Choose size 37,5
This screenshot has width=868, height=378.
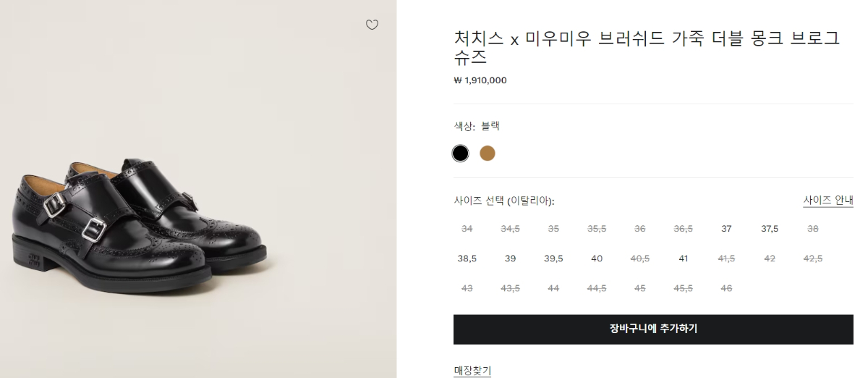pyautogui.click(x=770, y=229)
